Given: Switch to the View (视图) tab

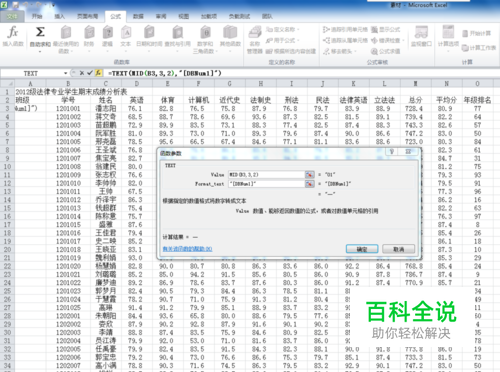Looking at the screenshot, I should 184,16.
